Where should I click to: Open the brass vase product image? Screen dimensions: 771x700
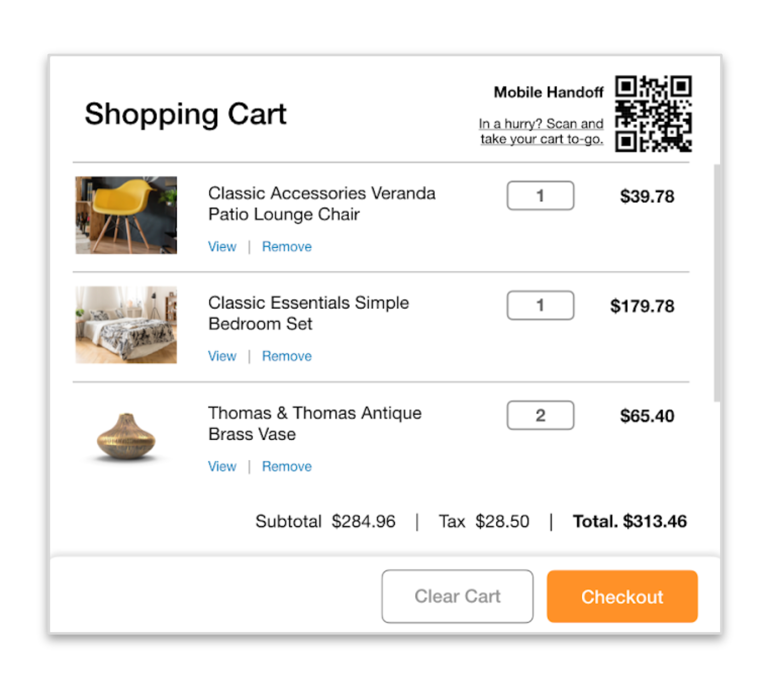tap(126, 436)
